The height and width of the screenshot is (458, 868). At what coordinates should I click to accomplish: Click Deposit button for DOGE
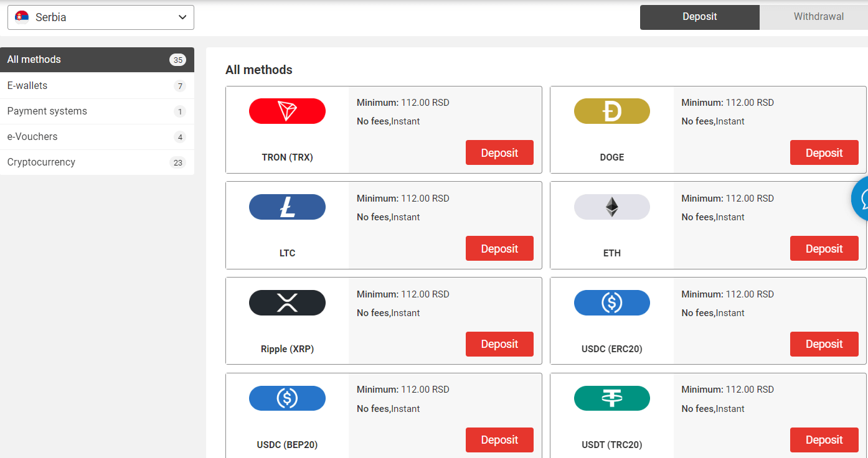824,152
